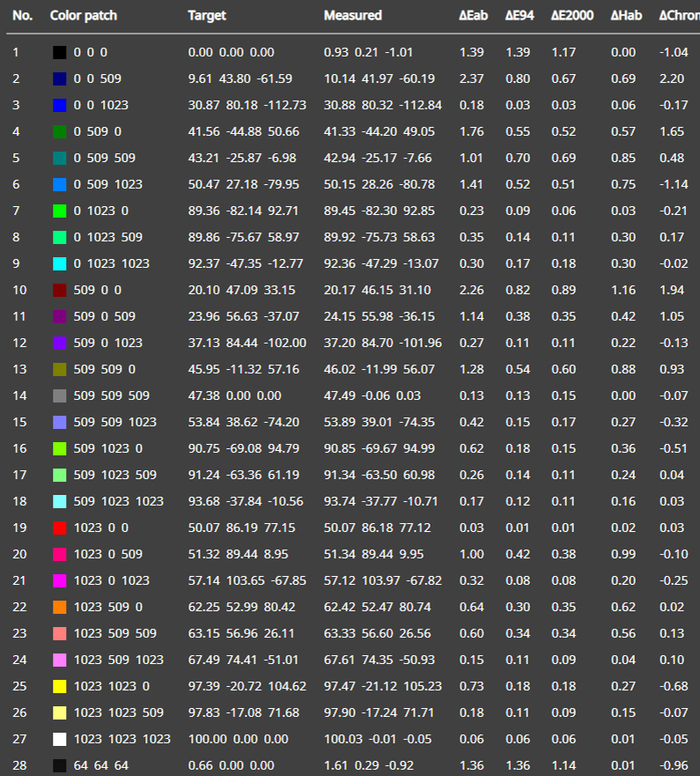Click the white swatch for patch 1023 1023 1023

(x=59, y=739)
